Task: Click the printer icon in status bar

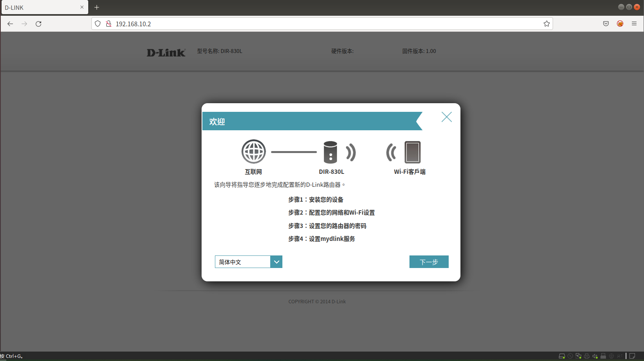Action: click(x=587, y=356)
